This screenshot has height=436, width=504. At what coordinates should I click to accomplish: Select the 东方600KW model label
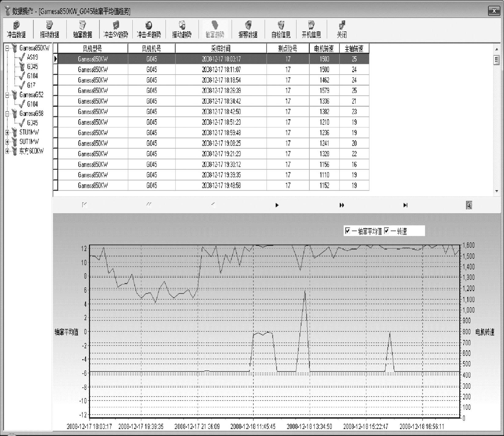tap(31, 151)
